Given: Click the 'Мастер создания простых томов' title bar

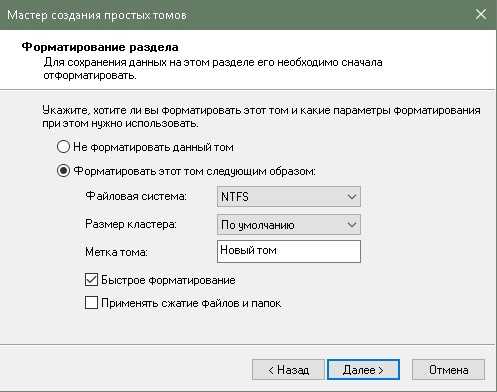Looking at the screenshot, I should (x=97, y=15).
